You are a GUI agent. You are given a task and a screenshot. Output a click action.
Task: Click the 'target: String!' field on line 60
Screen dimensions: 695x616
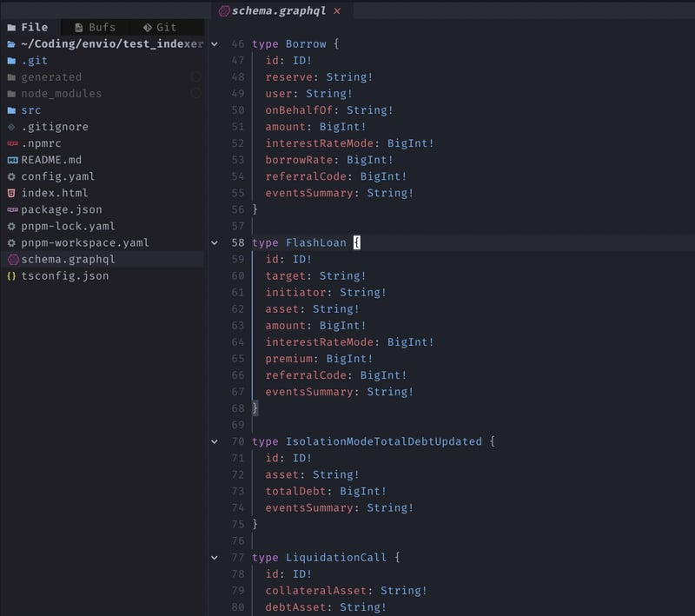coord(315,276)
